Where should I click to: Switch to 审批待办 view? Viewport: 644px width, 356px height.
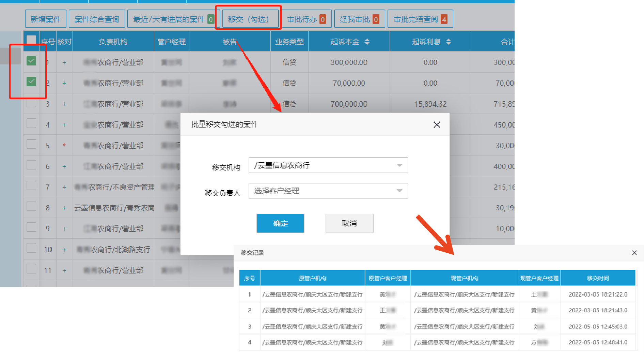tap(306, 19)
